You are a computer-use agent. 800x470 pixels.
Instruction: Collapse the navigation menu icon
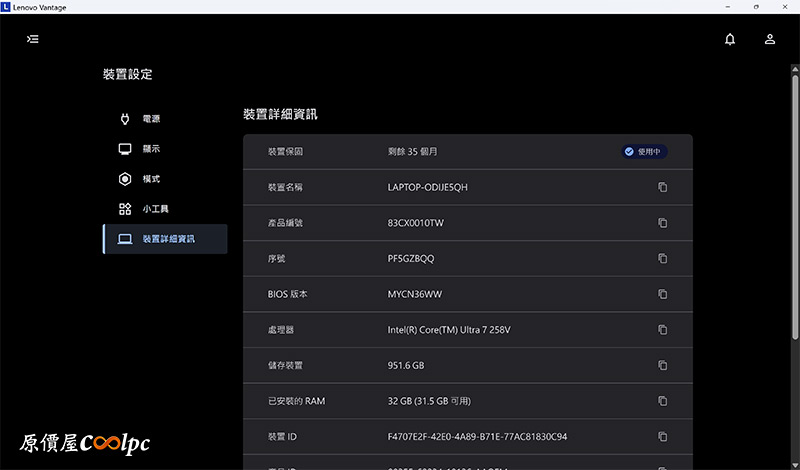pos(33,39)
